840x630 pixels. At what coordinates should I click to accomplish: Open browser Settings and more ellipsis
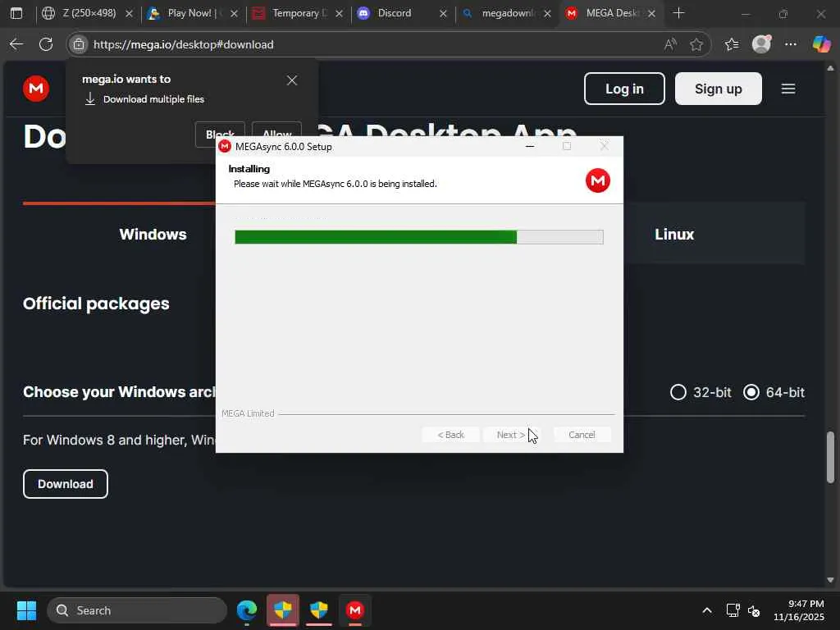(x=791, y=44)
